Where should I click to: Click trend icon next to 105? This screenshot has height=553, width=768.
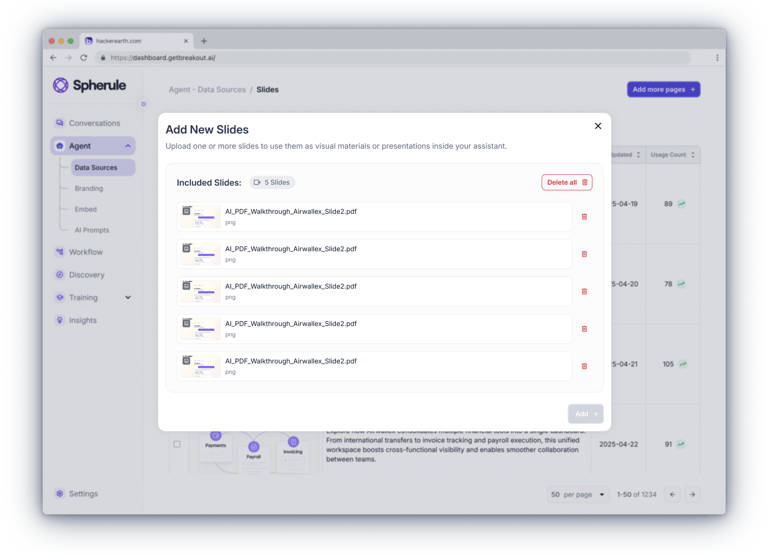683,364
